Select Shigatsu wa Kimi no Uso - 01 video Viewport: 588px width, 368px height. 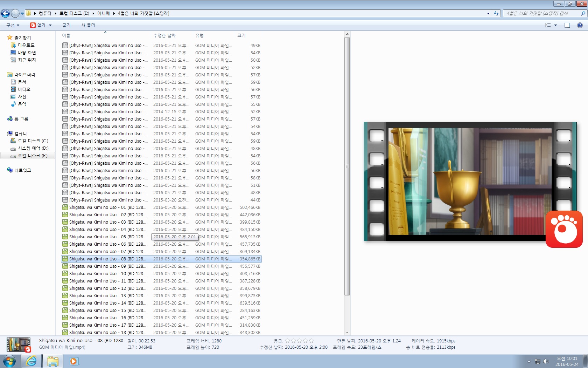(x=161, y=207)
